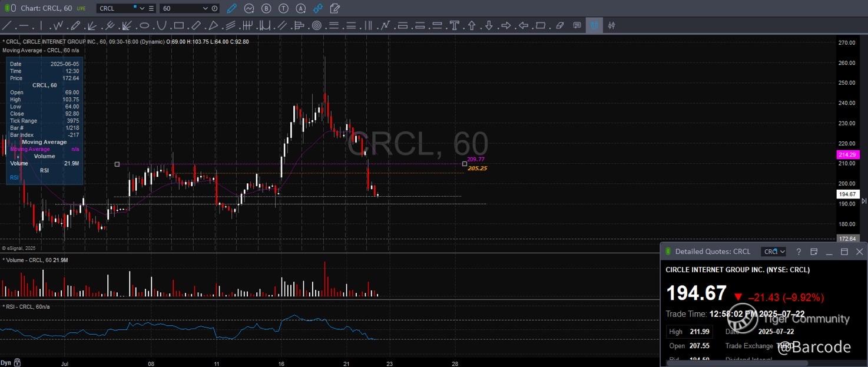Click the magenta 214.29 price label
Viewport: 868px width, 367px height.
tap(847, 154)
